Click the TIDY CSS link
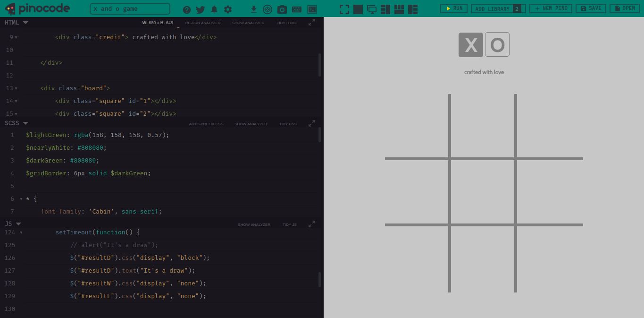The image size is (644, 318). 287,124
